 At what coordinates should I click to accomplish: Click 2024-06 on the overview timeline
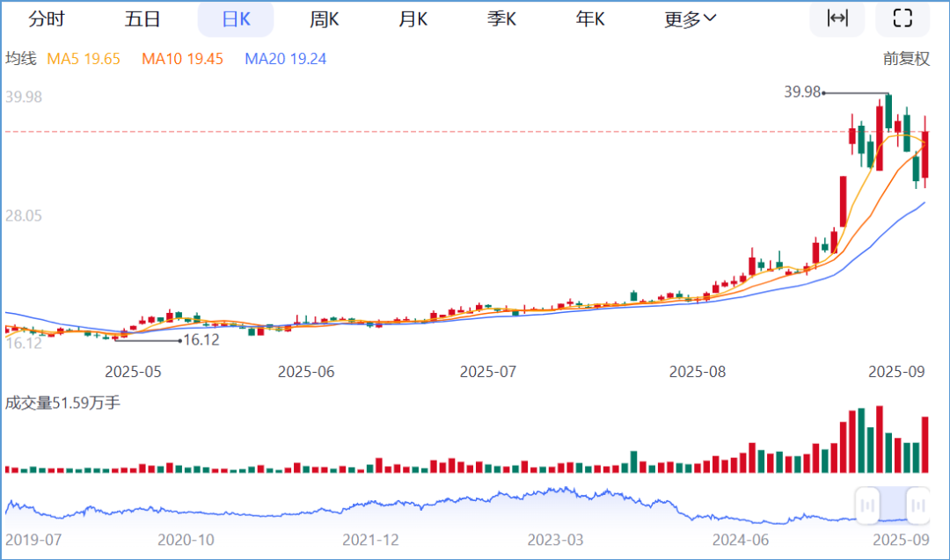[741, 540]
